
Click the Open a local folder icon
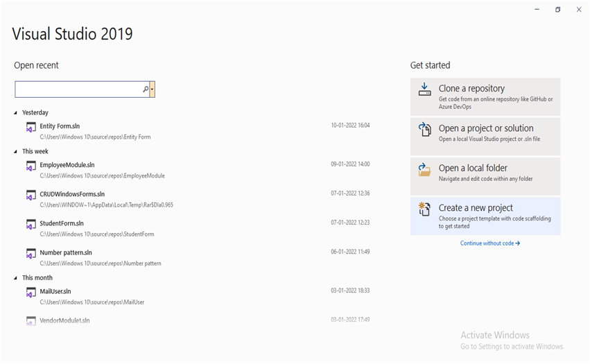[x=424, y=169]
